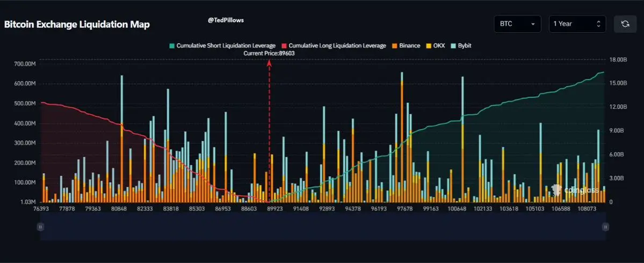Image resolution: width=644 pixels, height=263 pixels.
Task: Click the left range slider handle
Action: pyautogui.click(x=40, y=227)
